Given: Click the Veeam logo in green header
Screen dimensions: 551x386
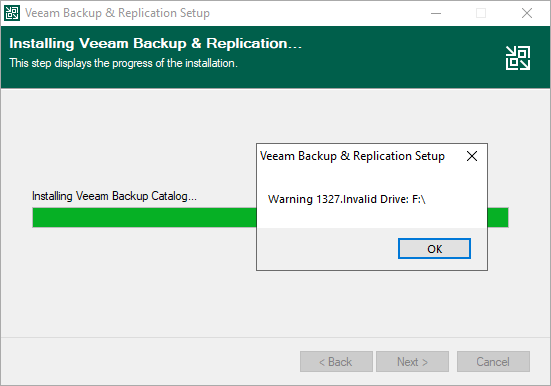Looking at the screenshot, I should [518, 58].
